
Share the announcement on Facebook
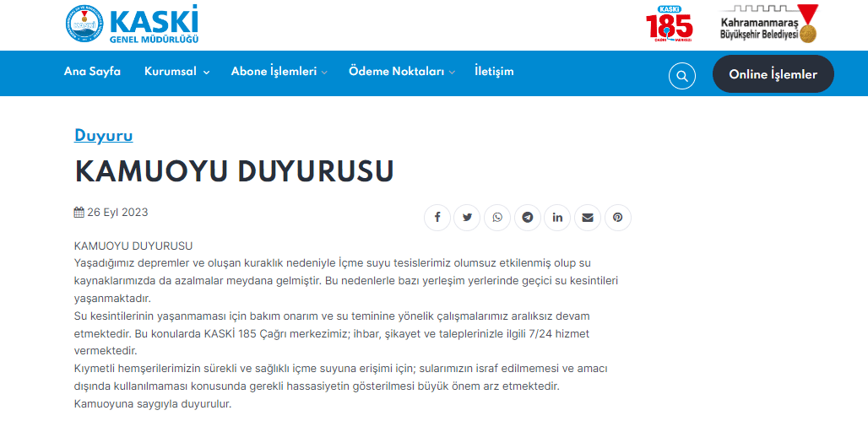(x=437, y=218)
